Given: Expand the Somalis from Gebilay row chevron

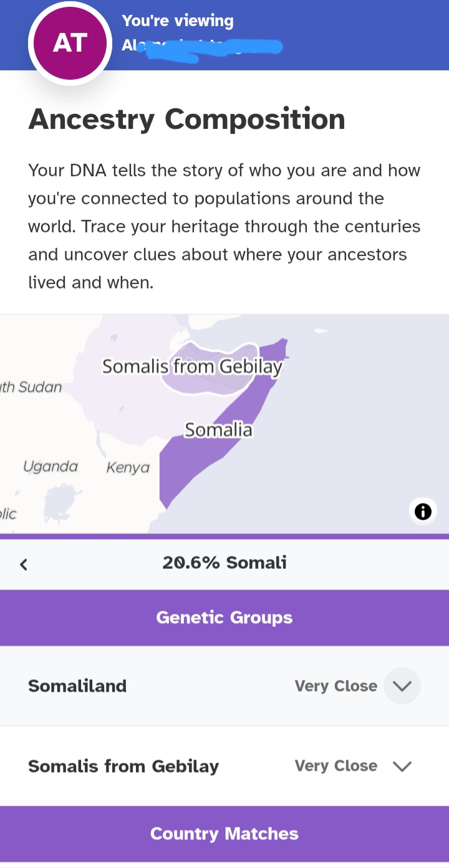Looking at the screenshot, I should (402, 766).
